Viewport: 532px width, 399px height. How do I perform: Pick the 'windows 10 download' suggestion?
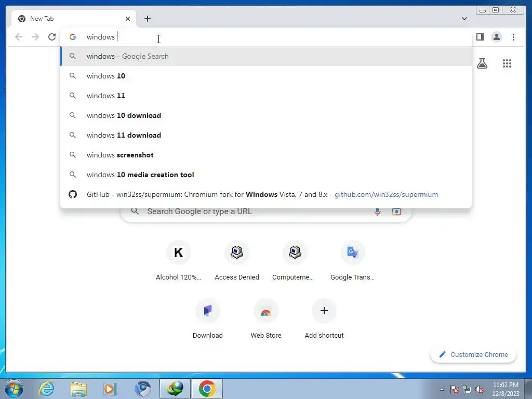tap(266, 115)
